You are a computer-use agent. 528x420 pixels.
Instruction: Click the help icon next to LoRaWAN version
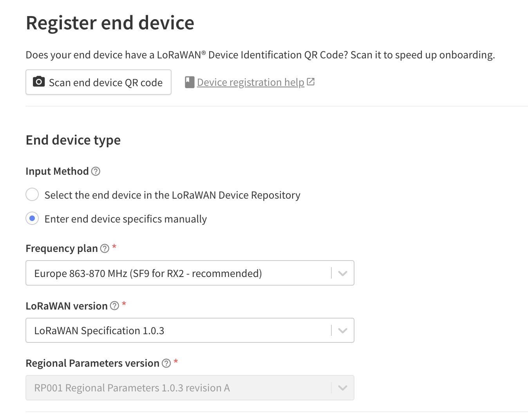pyautogui.click(x=114, y=306)
